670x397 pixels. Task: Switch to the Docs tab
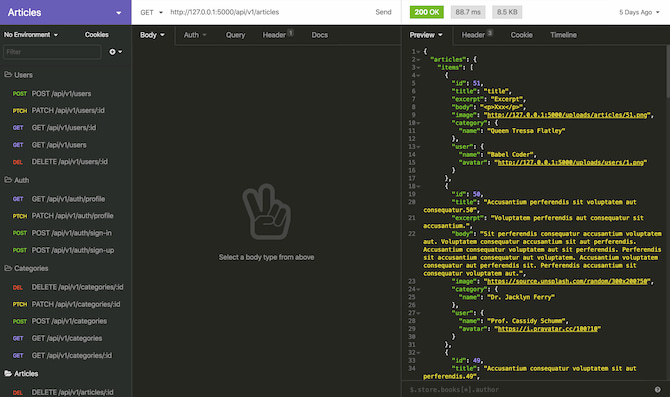point(320,35)
